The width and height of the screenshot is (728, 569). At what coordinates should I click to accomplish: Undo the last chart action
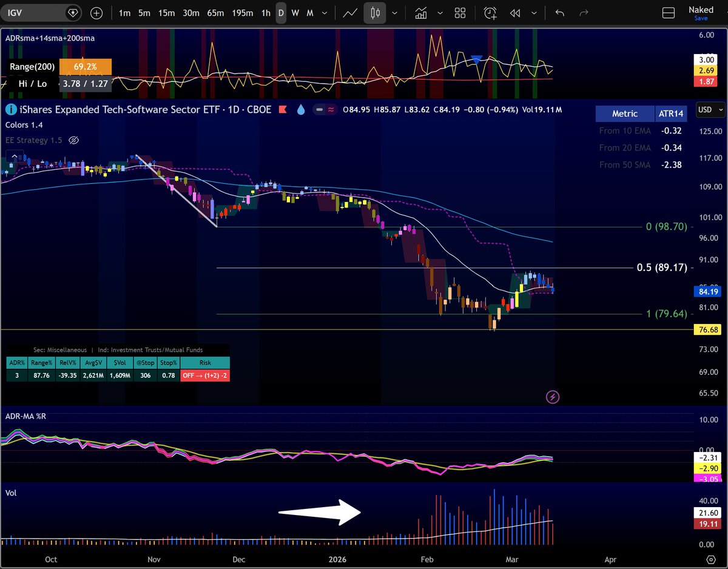pos(559,13)
